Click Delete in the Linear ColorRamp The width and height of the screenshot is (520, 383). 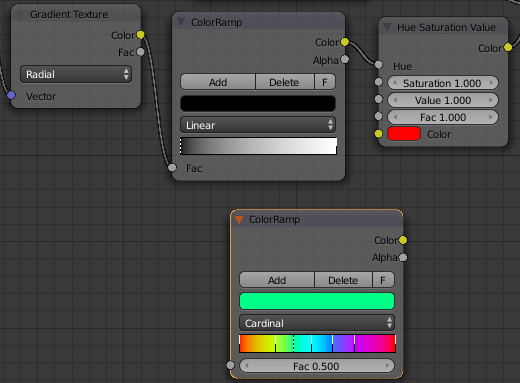tap(284, 82)
